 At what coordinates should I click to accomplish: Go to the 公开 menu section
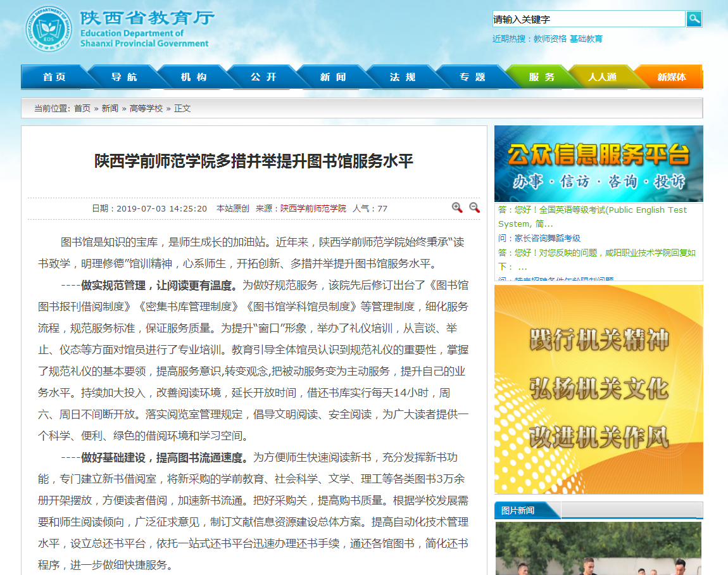coord(263,77)
